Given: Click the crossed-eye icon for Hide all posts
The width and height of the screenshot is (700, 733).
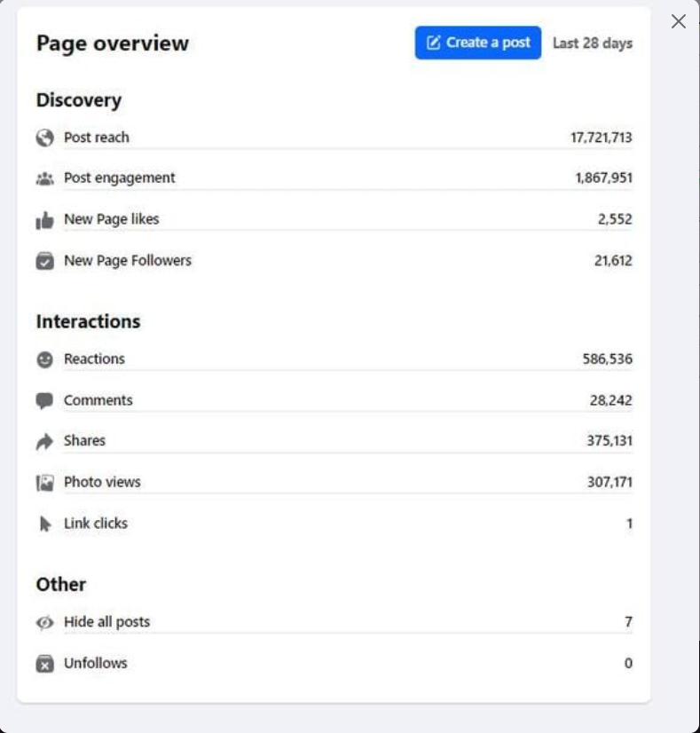Looking at the screenshot, I should pos(44,622).
